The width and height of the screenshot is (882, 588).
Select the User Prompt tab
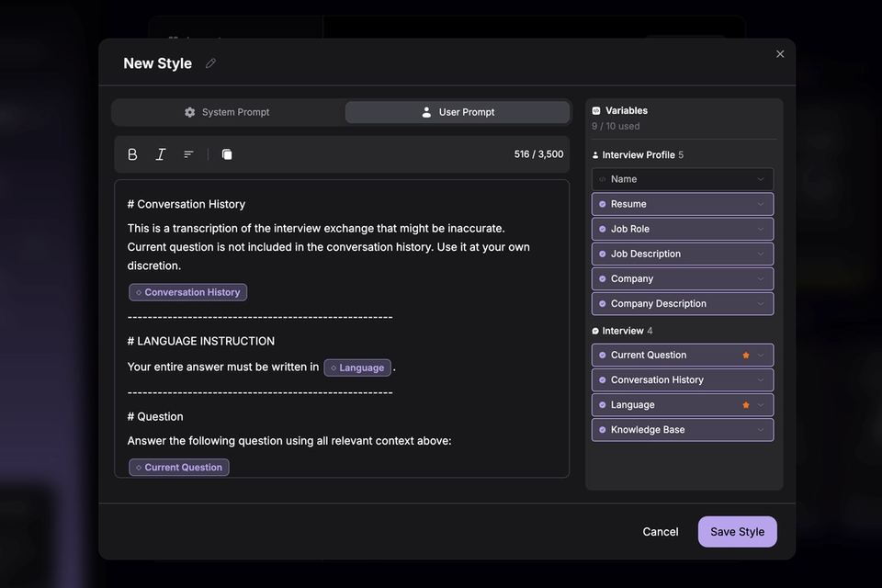point(458,112)
